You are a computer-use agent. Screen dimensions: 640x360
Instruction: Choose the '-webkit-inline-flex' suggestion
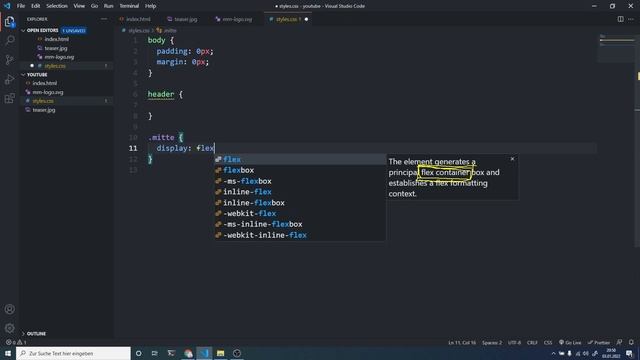pyautogui.click(x=300, y=235)
